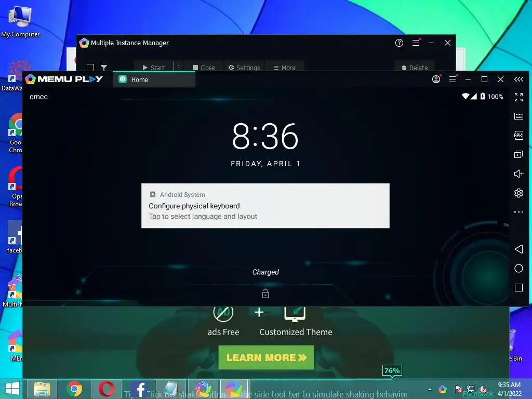
Task: Show hidden system tray icons arrow
Action: point(430,389)
